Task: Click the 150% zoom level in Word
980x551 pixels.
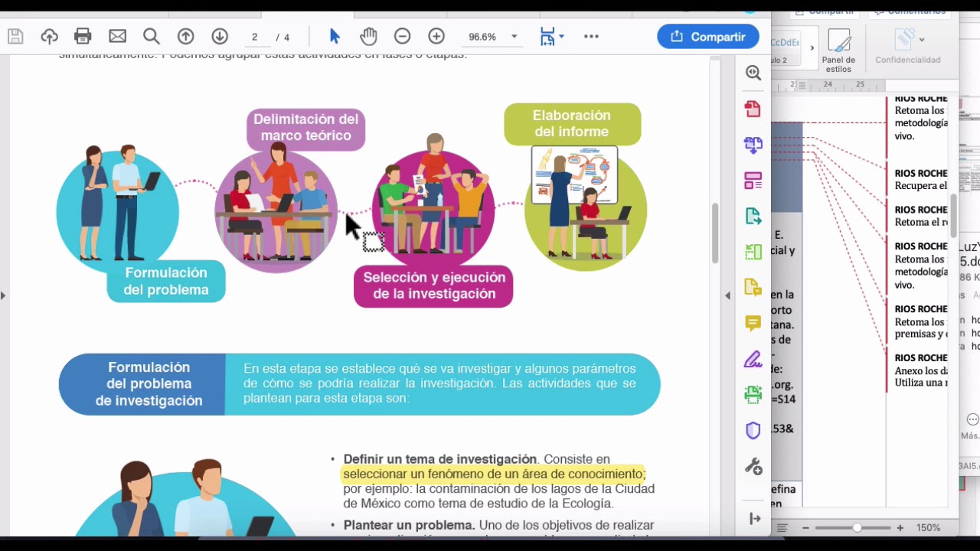Action: coord(928,528)
